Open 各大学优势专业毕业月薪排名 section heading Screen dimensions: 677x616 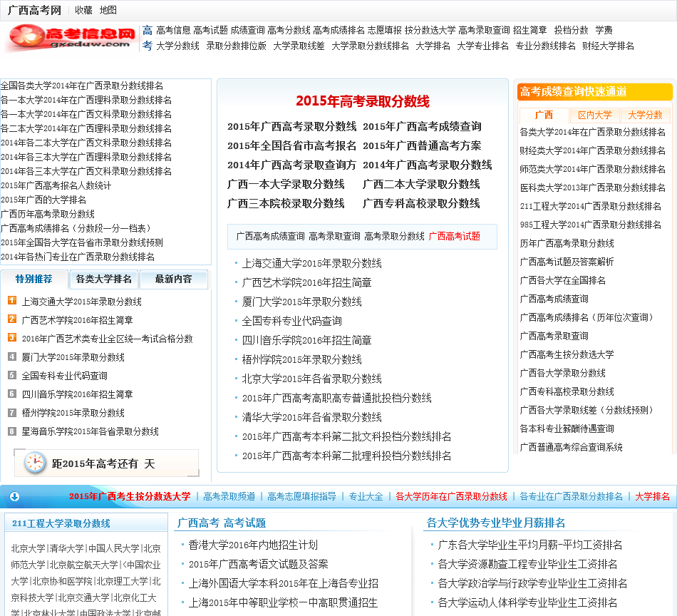(x=496, y=523)
